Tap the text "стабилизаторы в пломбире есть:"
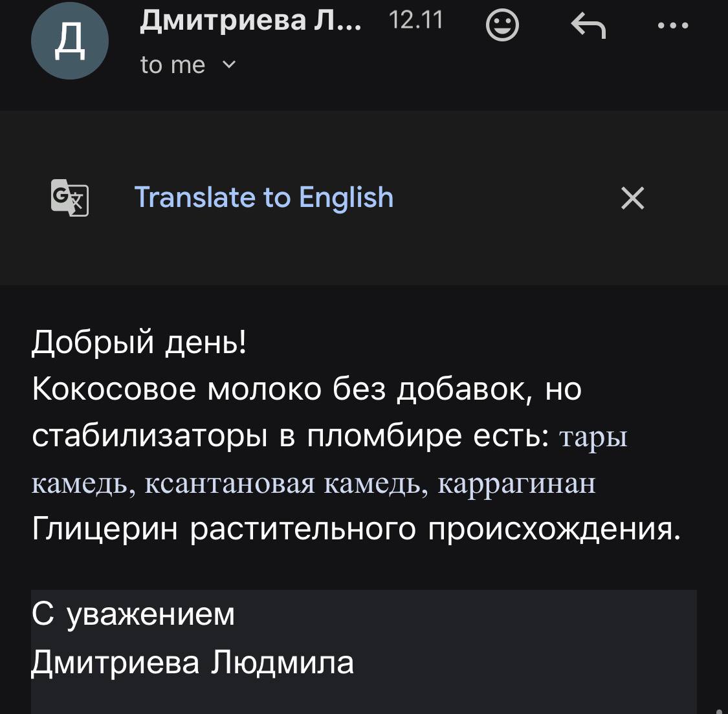 pyautogui.click(x=289, y=437)
